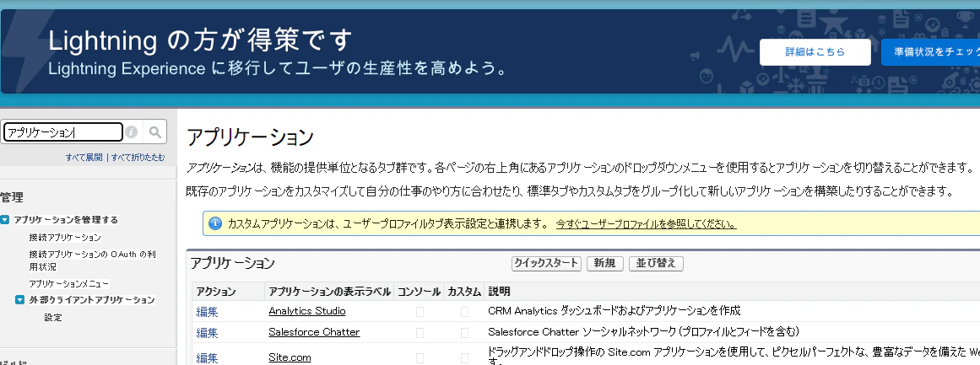Click the すべて折りたたむ link
The image size is (980, 365).
[x=138, y=158]
